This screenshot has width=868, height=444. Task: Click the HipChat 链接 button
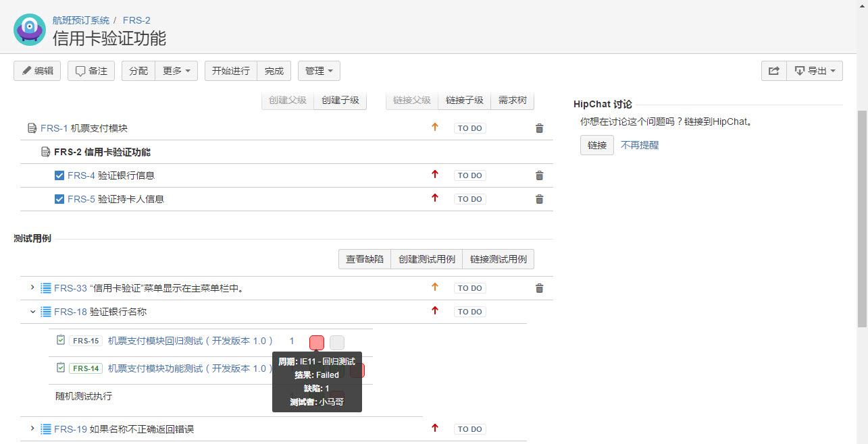[x=597, y=145]
